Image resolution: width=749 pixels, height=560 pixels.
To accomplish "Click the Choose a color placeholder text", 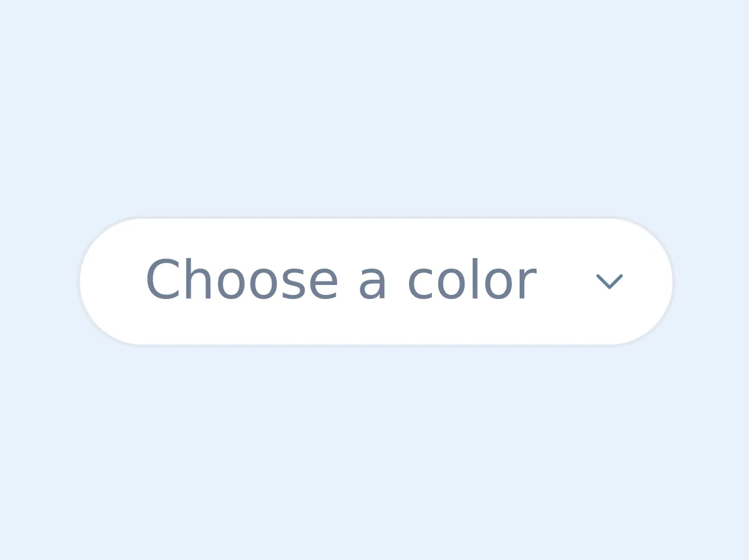I will [x=341, y=281].
